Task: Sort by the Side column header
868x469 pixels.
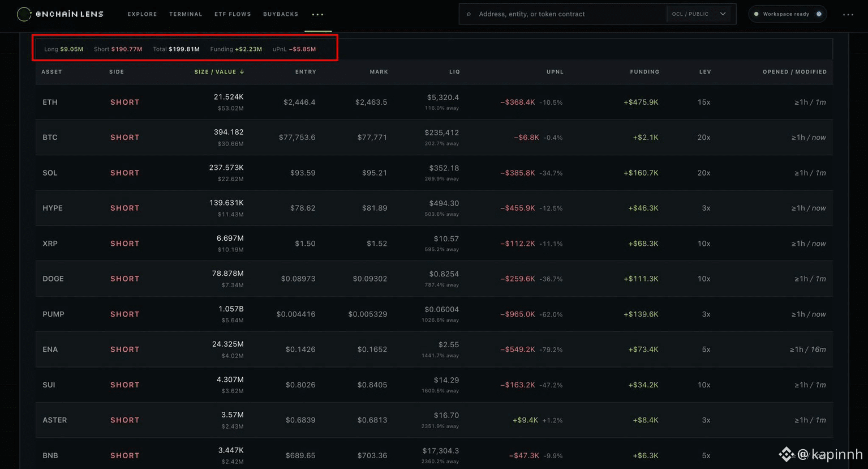Action: pyautogui.click(x=117, y=72)
